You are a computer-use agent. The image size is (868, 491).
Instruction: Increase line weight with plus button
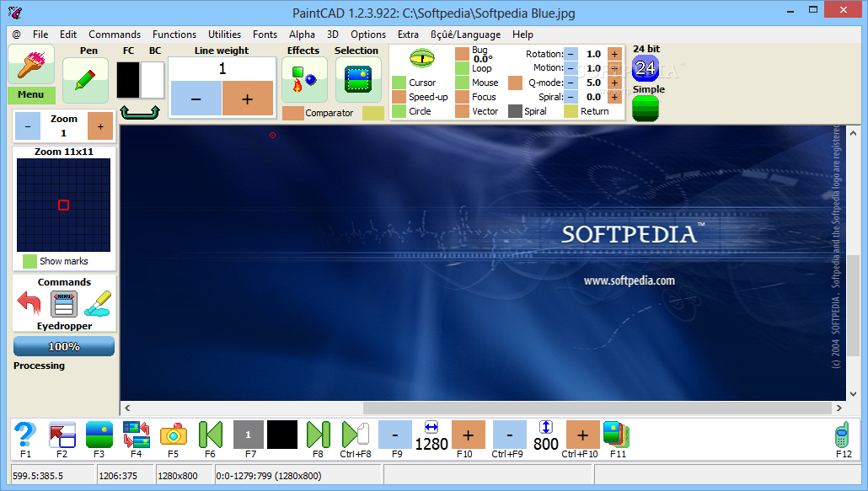coord(248,99)
